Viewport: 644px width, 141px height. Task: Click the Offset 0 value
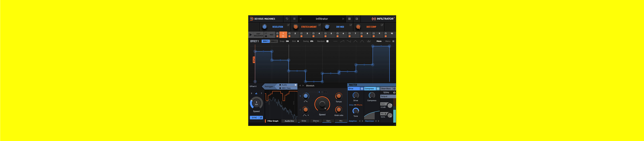(253, 86)
